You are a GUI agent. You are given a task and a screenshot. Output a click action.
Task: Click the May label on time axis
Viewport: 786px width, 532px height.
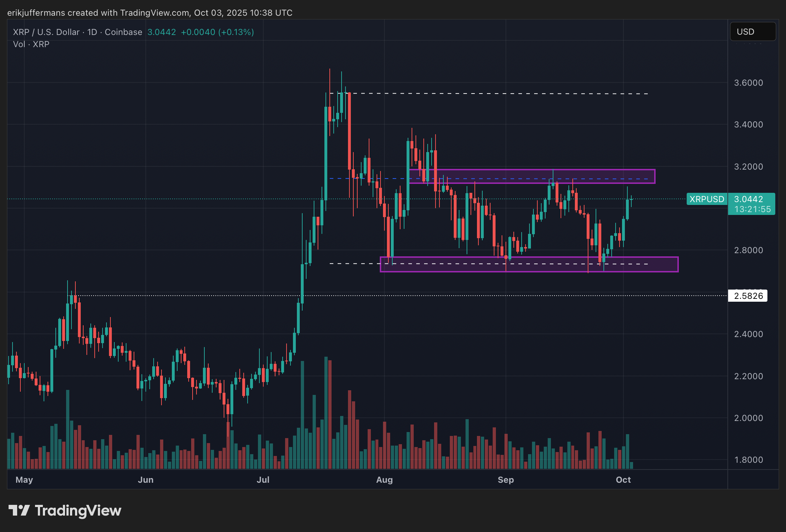click(24, 480)
